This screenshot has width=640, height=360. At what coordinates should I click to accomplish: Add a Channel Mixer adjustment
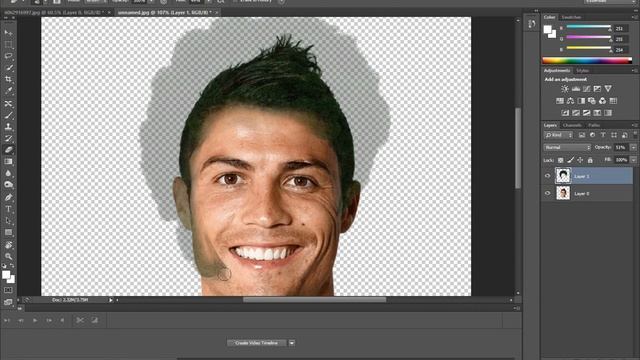(602, 101)
